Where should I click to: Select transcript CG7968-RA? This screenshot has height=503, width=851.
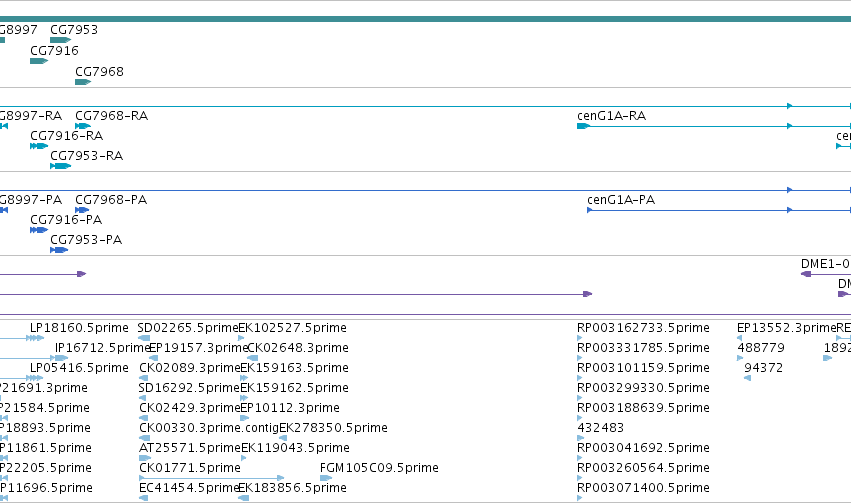tap(111, 116)
